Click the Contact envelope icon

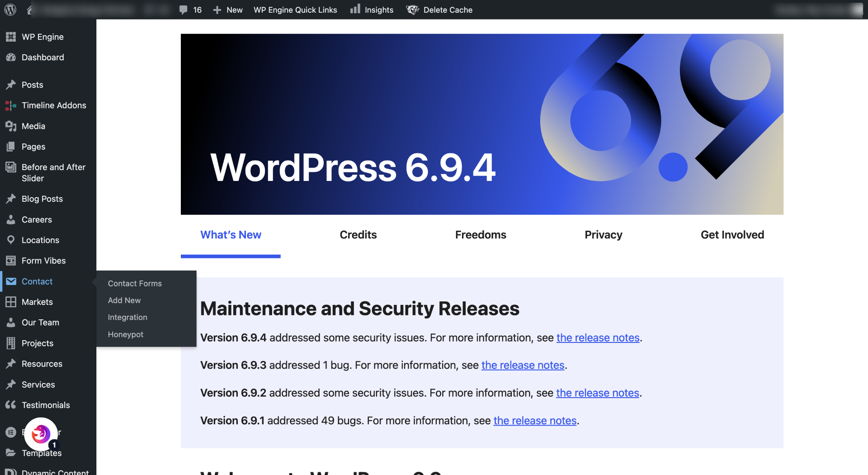click(x=11, y=281)
